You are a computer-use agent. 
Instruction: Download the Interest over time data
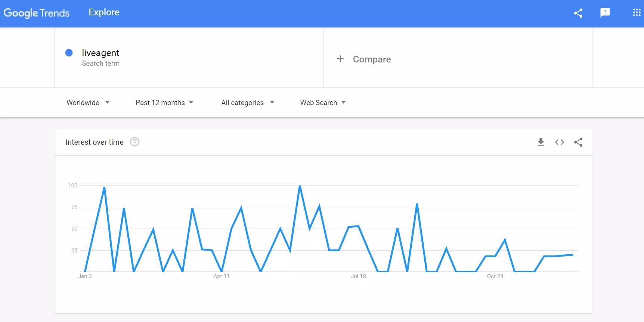click(541, 142)
